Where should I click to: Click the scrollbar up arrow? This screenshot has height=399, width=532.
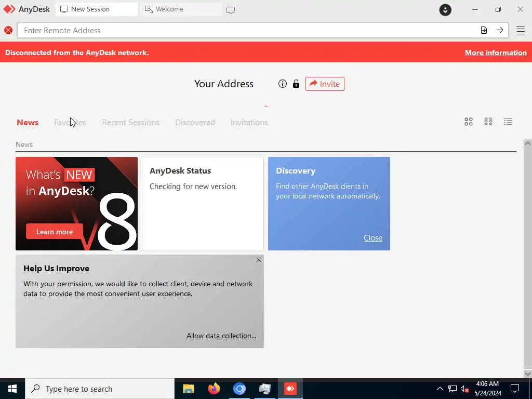pos(527,143)
